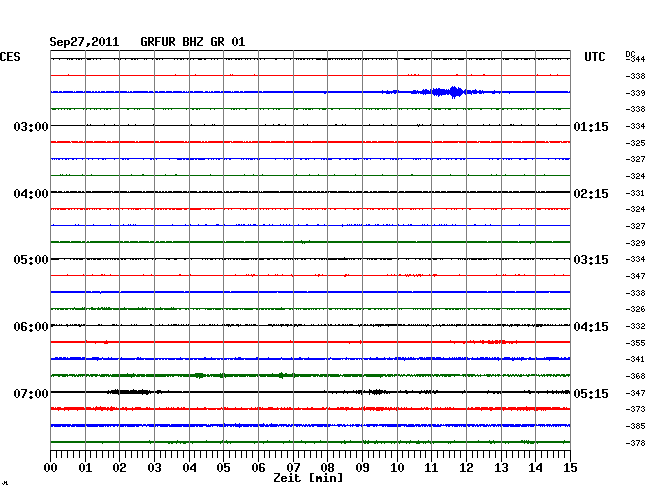Select the 04:15 UTC time label

point(591,327)
